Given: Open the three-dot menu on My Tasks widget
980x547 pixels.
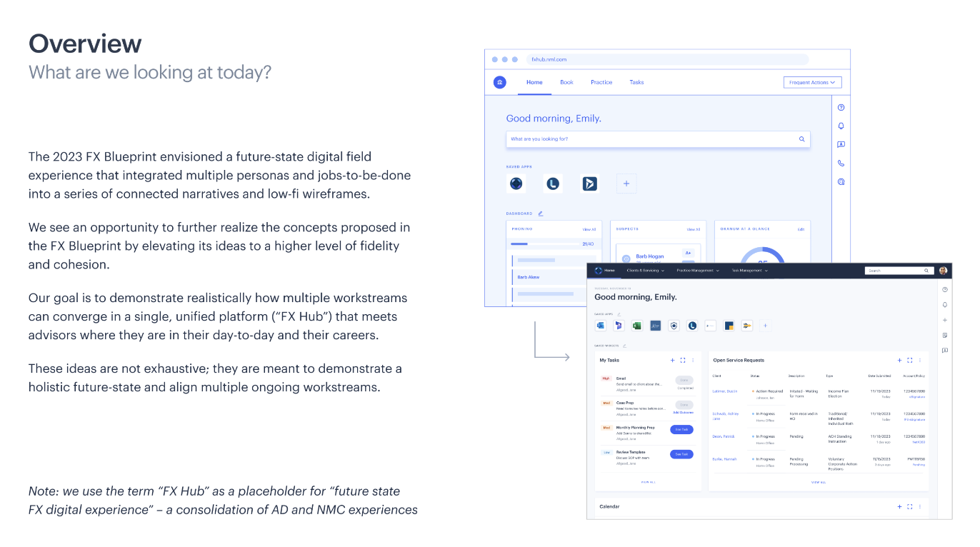Looking at the screenshot, I should (693, 361).
